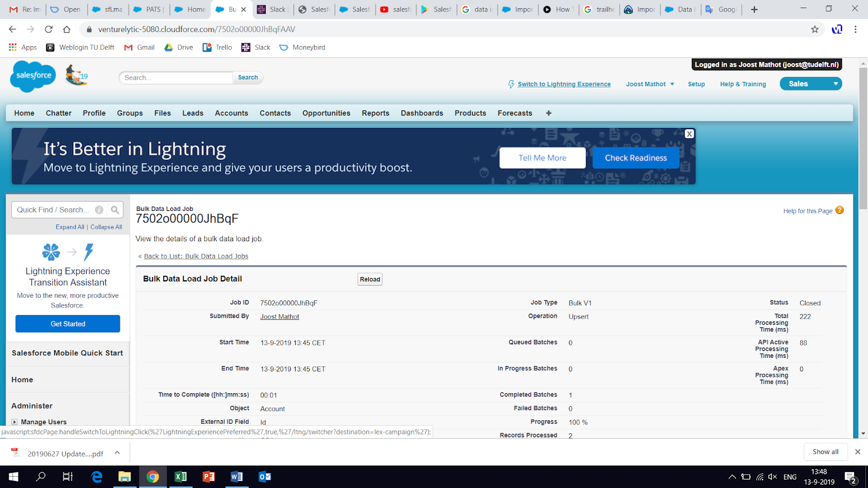
Task: Open File Explorer from the taskbar
Action: pos(124,477)
